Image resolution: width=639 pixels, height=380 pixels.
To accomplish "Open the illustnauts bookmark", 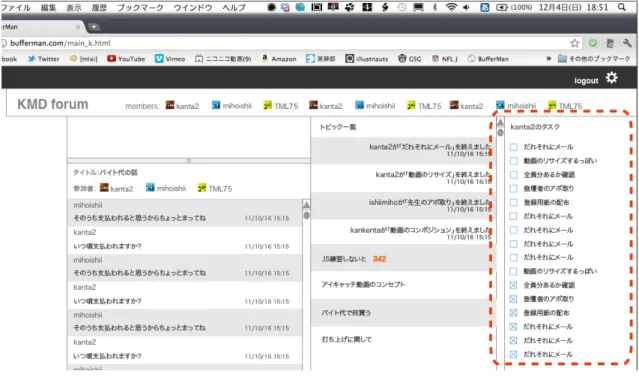I will 367,59.
